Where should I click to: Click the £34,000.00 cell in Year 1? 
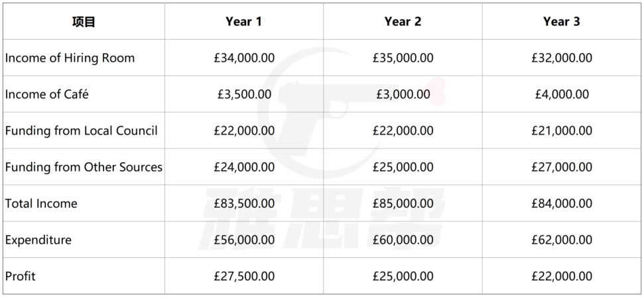tap(244, 58)
